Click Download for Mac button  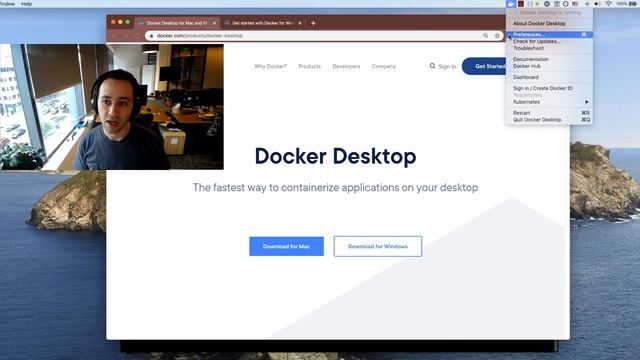(287, 247)
